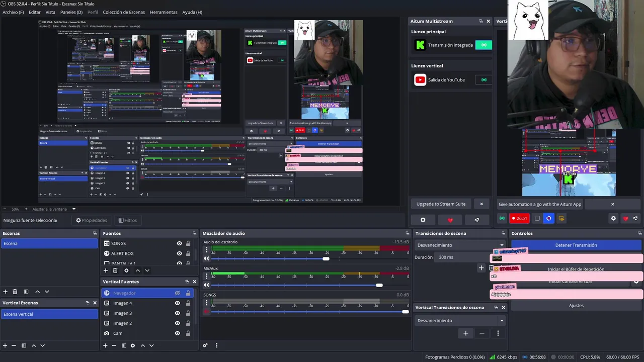
Task: Stop vertical recording showing 26:51
Action: 519,218
